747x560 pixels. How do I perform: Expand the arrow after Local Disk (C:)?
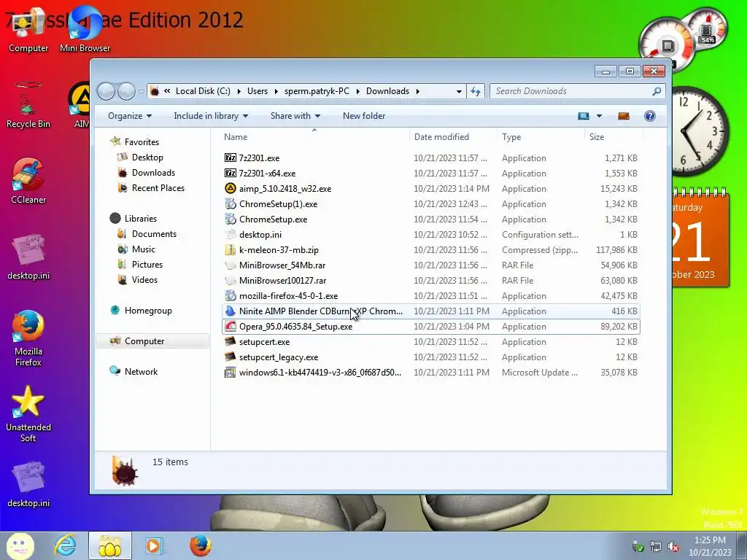(x=239, y=91)
